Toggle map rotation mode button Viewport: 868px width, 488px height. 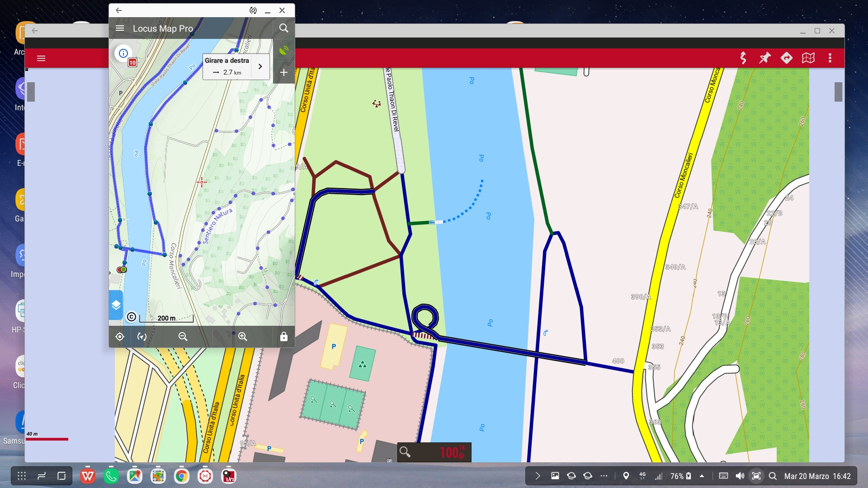(142, 337)
